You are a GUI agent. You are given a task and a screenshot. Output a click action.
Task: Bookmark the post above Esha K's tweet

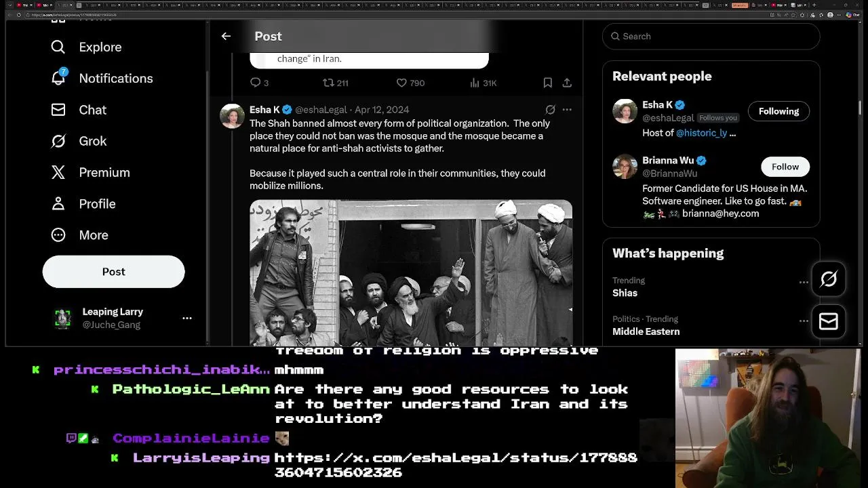click(x=547, y=83)
